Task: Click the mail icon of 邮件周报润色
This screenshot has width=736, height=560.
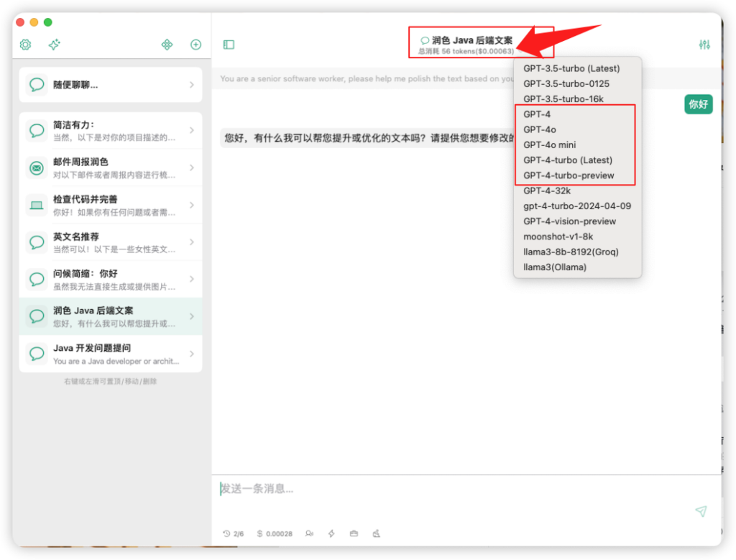Action: coord(37,167)
